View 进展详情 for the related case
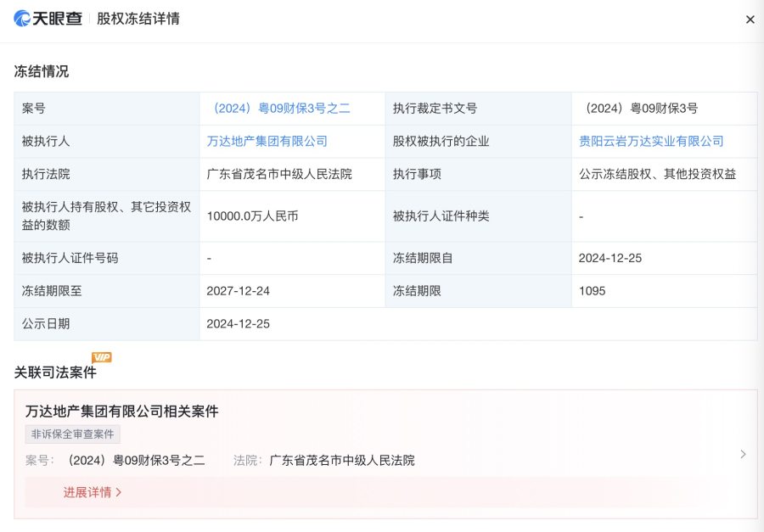The width and height of the screenshot is (764, 532). click(x=92, y=492)
